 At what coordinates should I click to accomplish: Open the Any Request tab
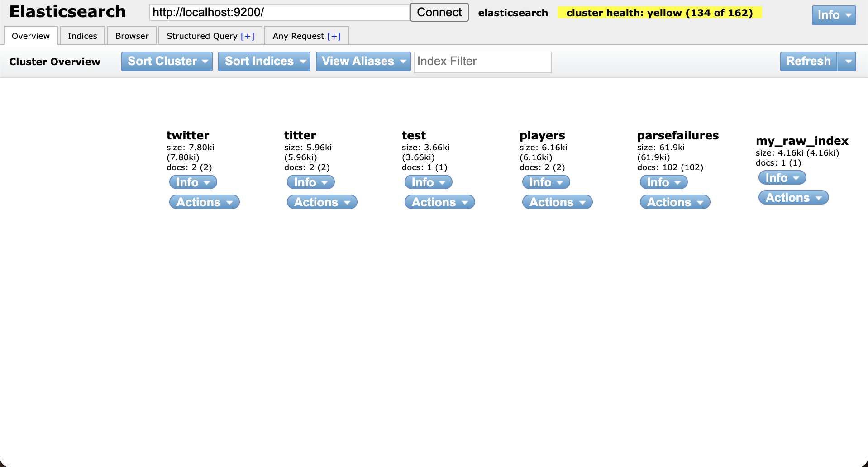[306, 36]
